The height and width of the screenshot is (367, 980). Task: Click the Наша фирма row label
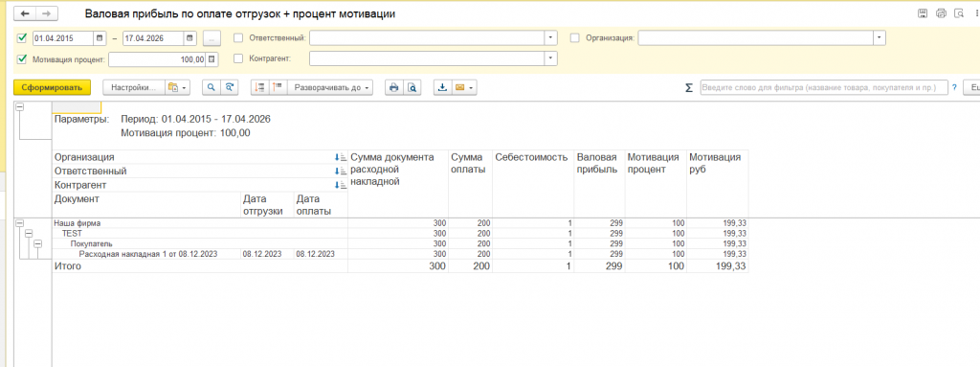coord(77,222)
